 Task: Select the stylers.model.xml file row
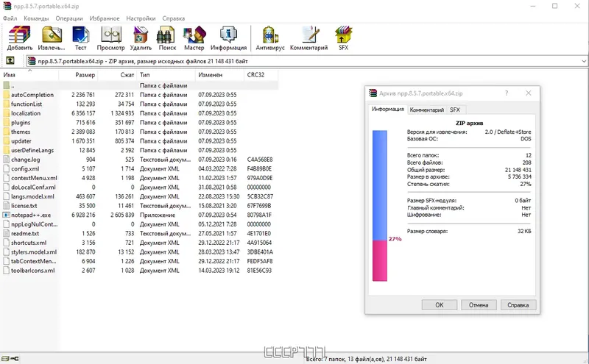(140, 252)
